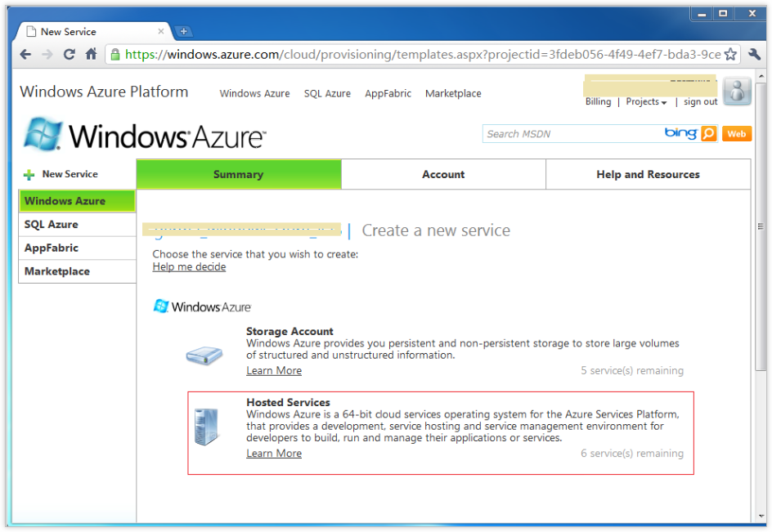The width and height of the screenshot is (772, 532).
Task: Click the Bing search magnifier button
Action: click(708, 133)
